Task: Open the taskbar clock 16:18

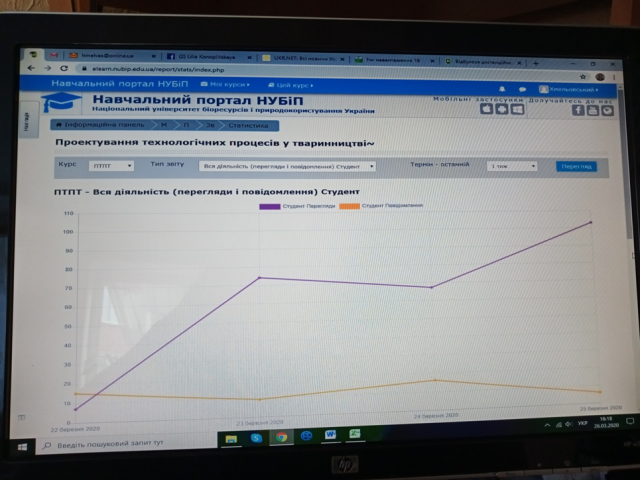Action: tap(606, 422)
